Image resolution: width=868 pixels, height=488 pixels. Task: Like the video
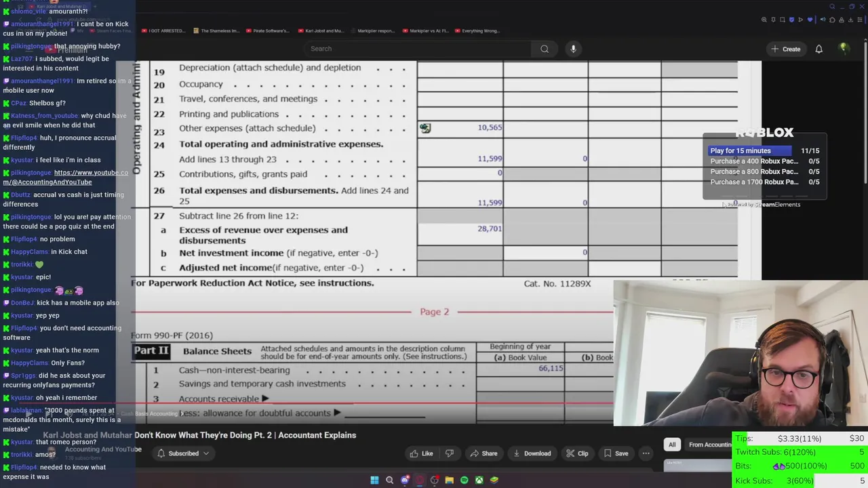coord(420,453)
